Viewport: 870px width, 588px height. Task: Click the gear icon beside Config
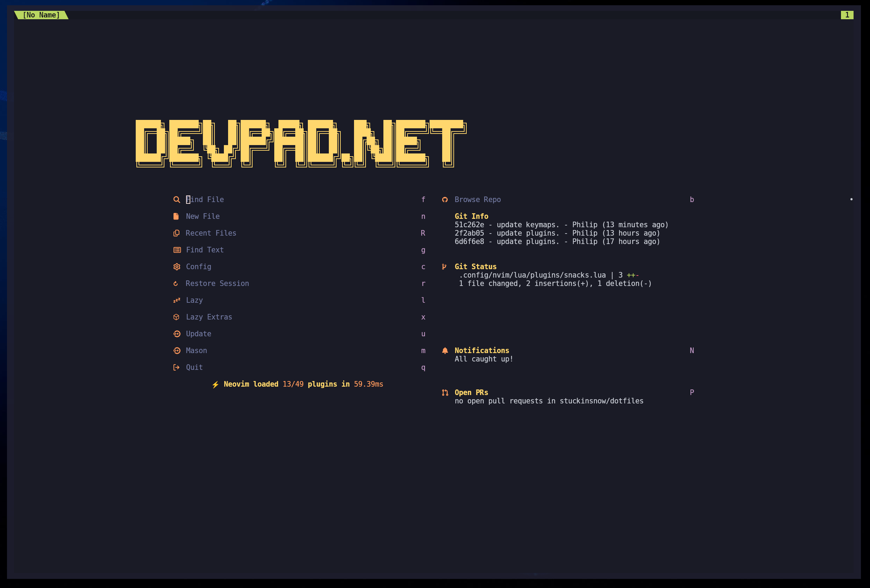click(177, 267)
